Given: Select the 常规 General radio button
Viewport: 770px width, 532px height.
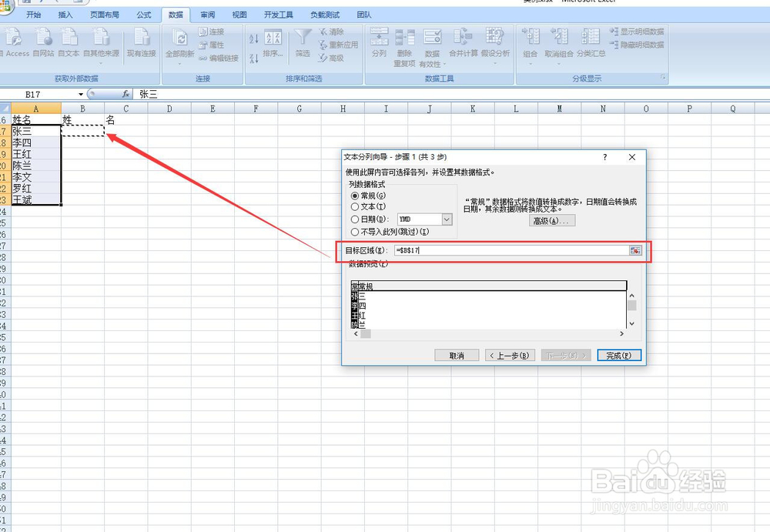Looking at the screenshot, I should tap(354, 196).
